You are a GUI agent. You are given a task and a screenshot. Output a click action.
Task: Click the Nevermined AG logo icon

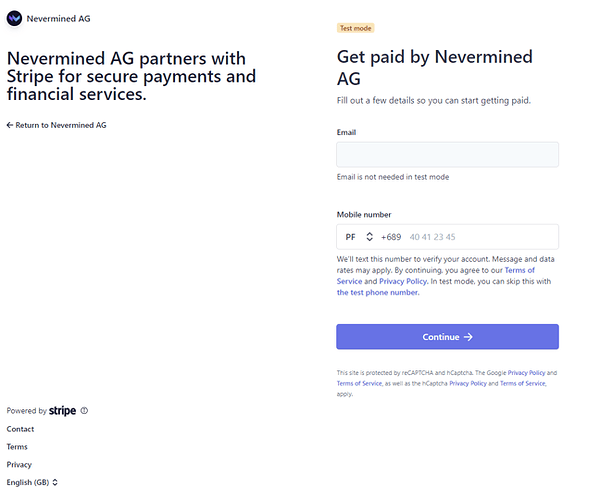click(x=14, y=18)
